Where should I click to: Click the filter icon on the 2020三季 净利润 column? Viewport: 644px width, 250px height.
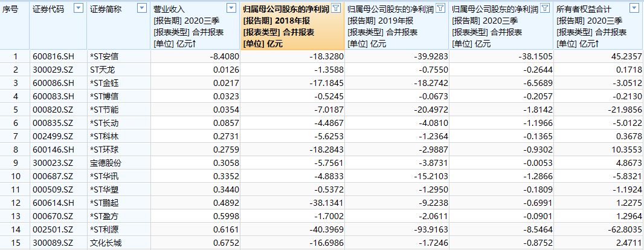click(545, 8)
